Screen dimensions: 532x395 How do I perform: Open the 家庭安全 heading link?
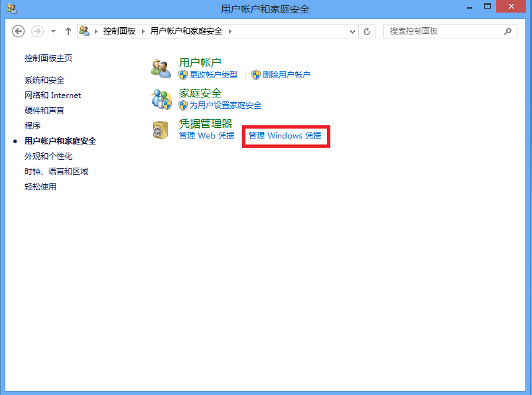tap(200, 93)
